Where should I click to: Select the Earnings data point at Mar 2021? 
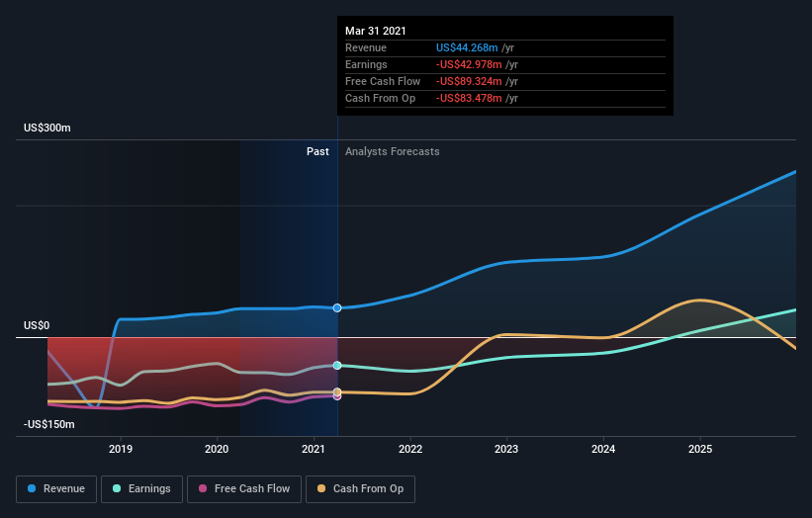(337, 366)
